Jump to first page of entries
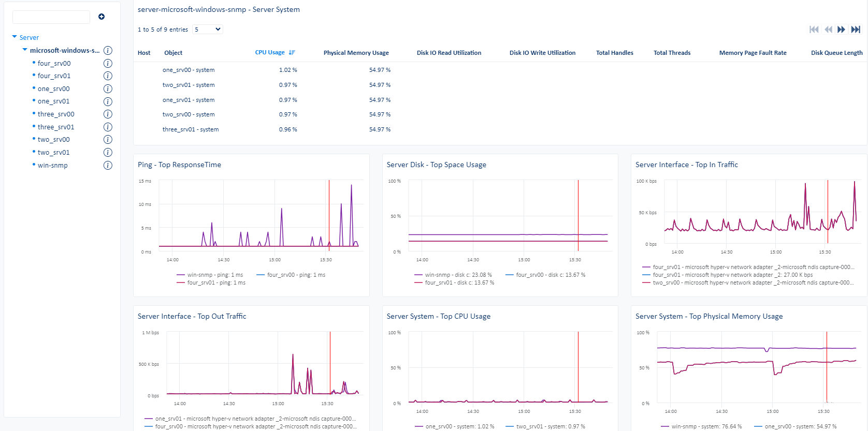Image resolution: width=868 pixels, height=431 pixels. (814, 29)
